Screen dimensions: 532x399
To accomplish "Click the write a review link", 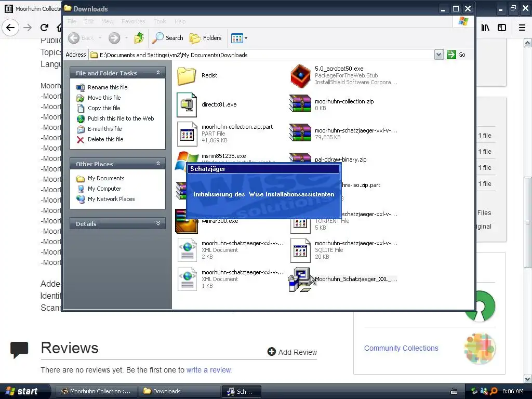I will coord(209,370).
